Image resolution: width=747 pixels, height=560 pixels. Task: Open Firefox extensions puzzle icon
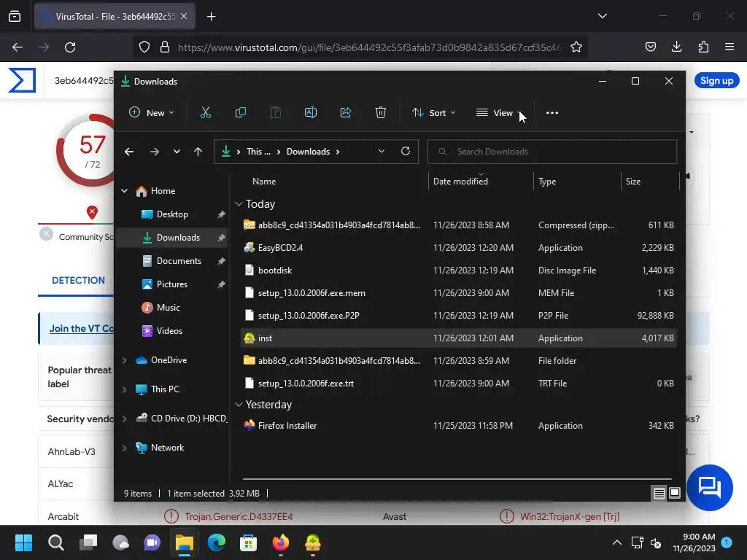click(703, 47)
